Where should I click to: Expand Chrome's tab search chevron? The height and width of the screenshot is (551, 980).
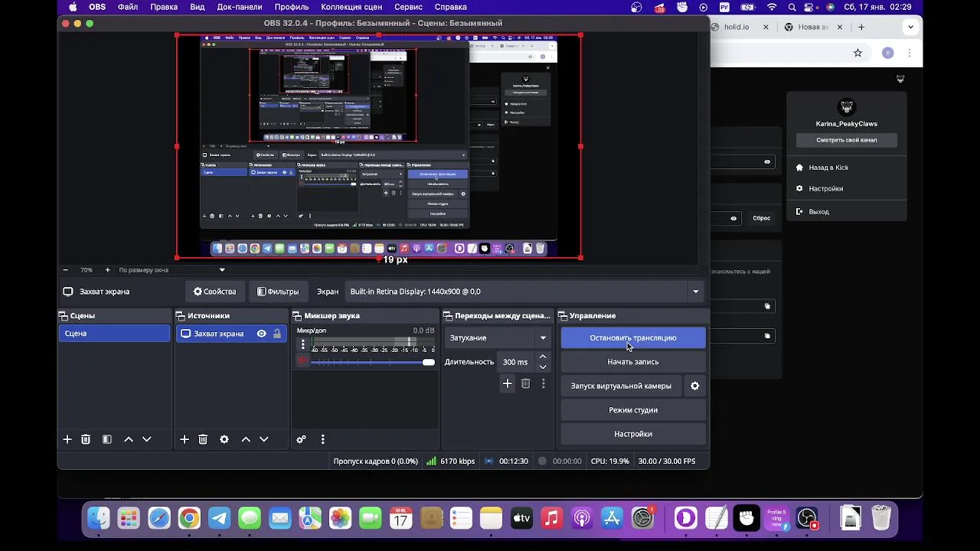[910, 27]
